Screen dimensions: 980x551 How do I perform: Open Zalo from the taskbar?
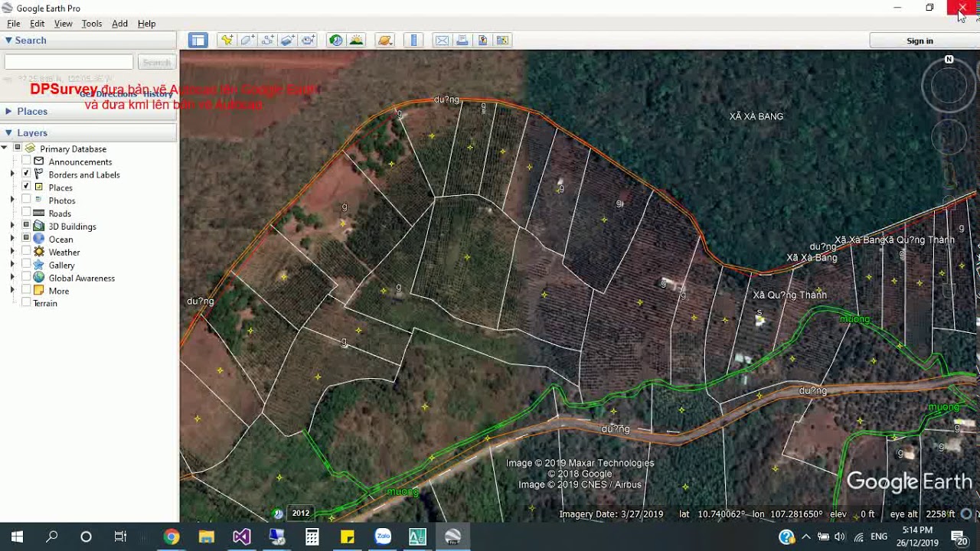tap(383, 536)
